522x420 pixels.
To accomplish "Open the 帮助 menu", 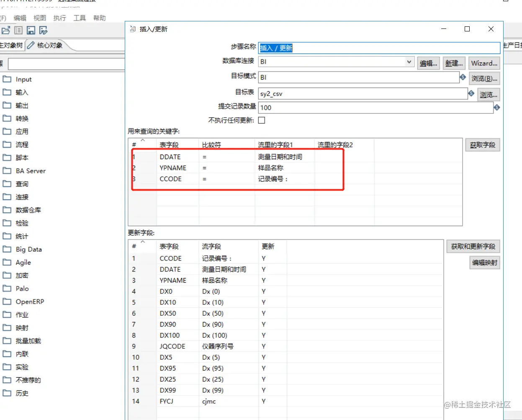I will pos(99,18).
